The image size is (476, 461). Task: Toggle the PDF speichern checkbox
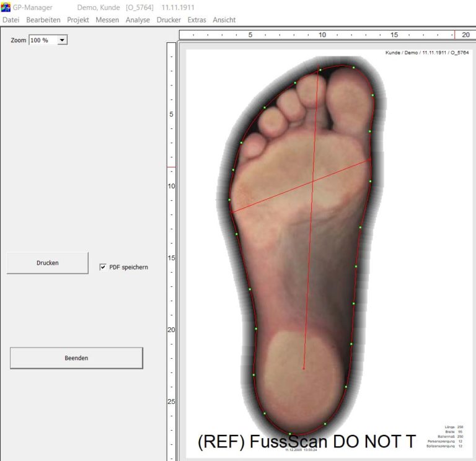(103, 267)
